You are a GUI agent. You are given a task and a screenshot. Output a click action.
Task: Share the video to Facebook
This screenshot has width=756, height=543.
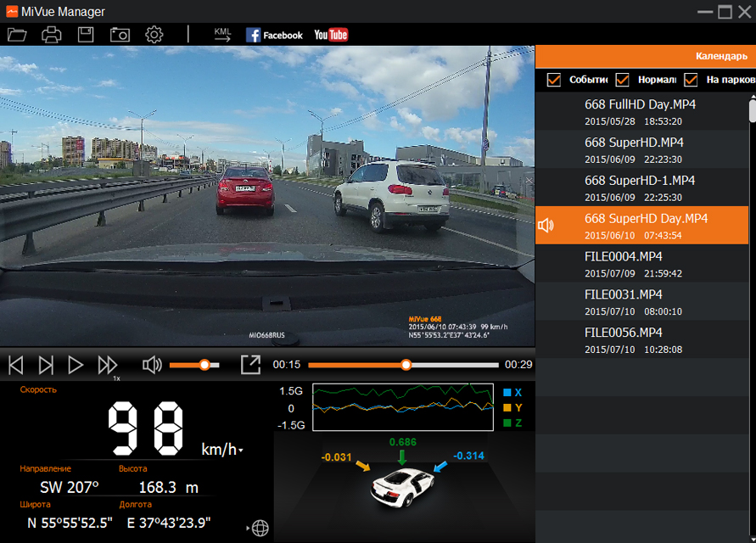pyautogui.click(x=274, y=35)
